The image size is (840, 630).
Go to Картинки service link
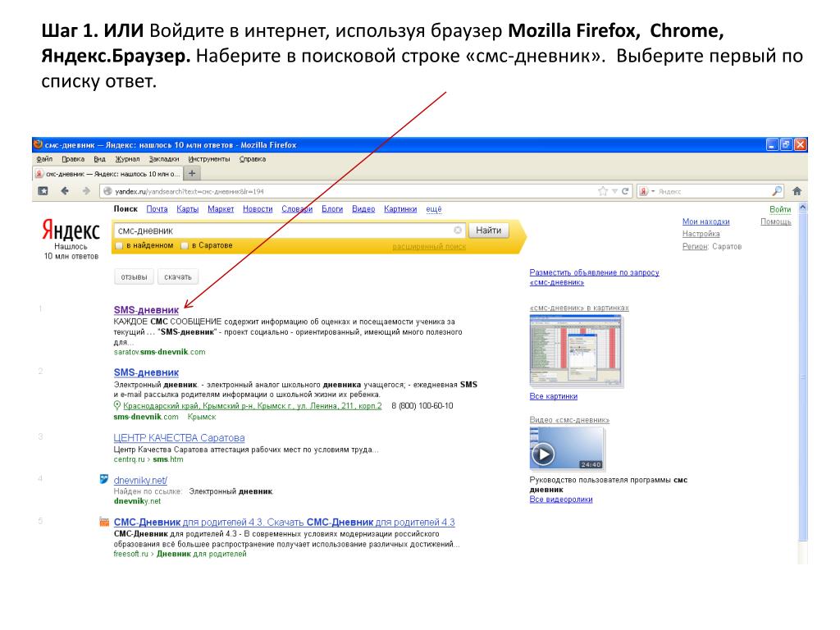[400, 209]
